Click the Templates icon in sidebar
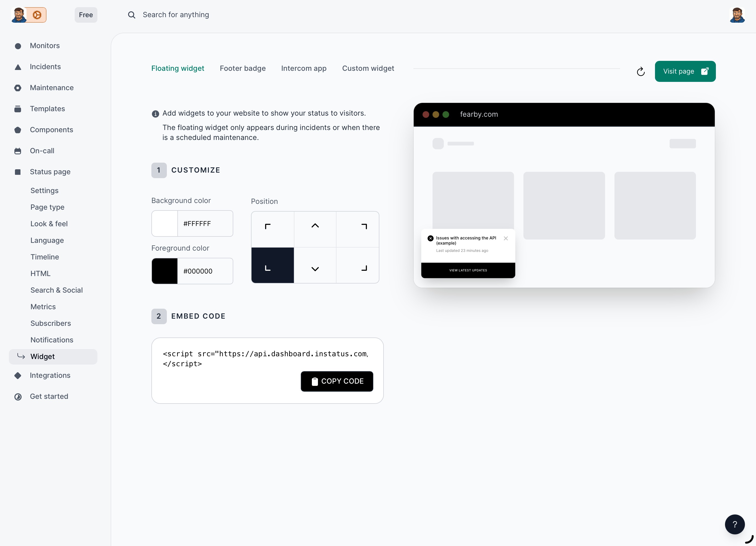756x546 pixels. pos(18,109)
